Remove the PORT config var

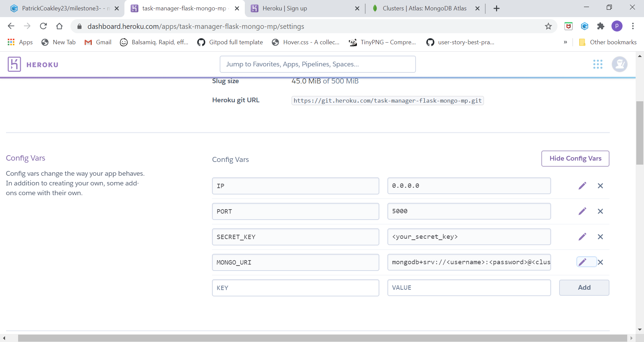[x=600, y=211]
